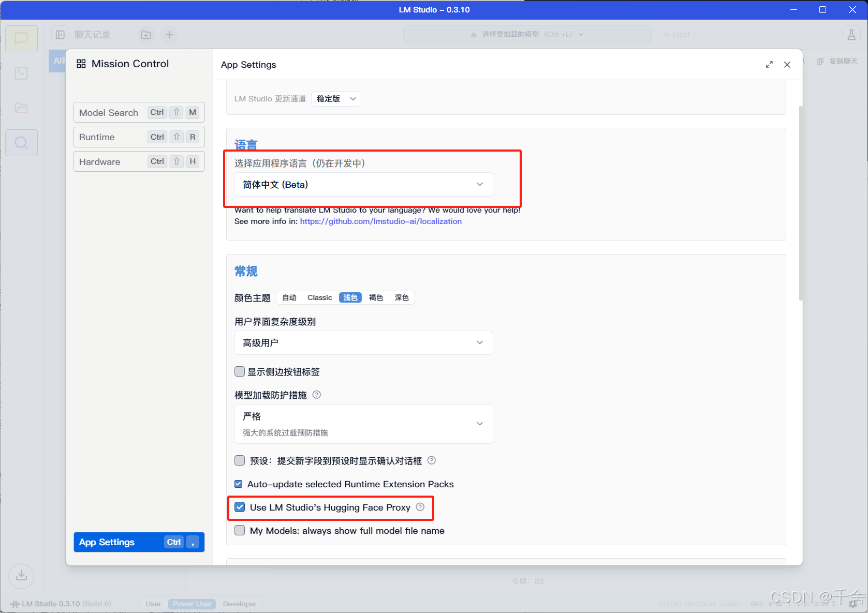
Task: Open Runtime in Mission Control
Action: point(139,137)
